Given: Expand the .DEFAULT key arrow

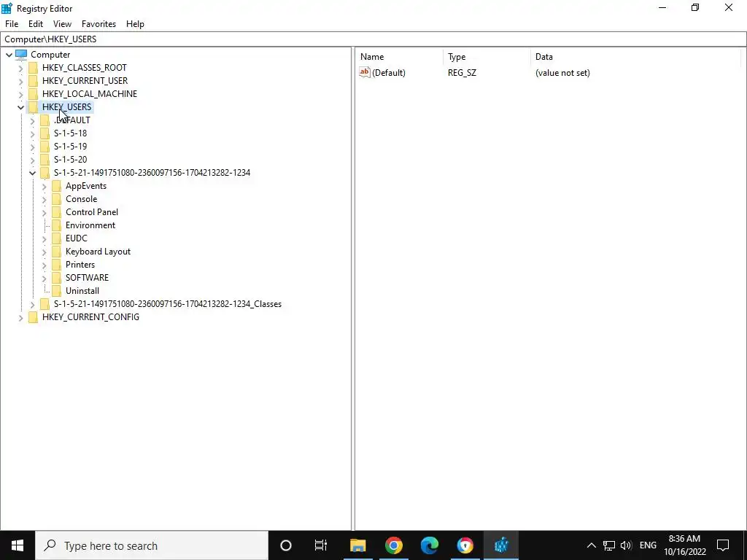Looking at the screenshot, I should [x=32, y=120].
